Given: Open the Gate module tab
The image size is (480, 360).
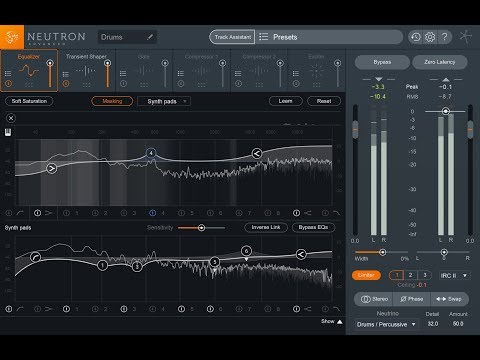Looking at the screenshot, I should click(144, 70).
